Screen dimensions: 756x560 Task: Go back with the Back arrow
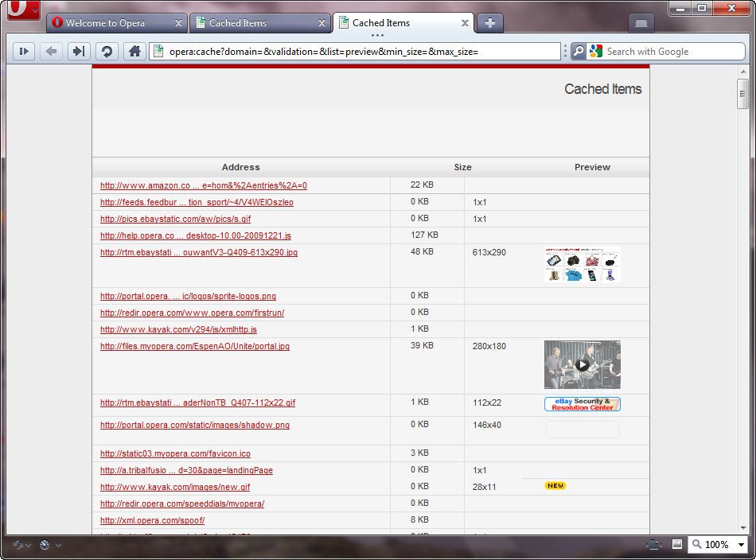tap(51, 51)
